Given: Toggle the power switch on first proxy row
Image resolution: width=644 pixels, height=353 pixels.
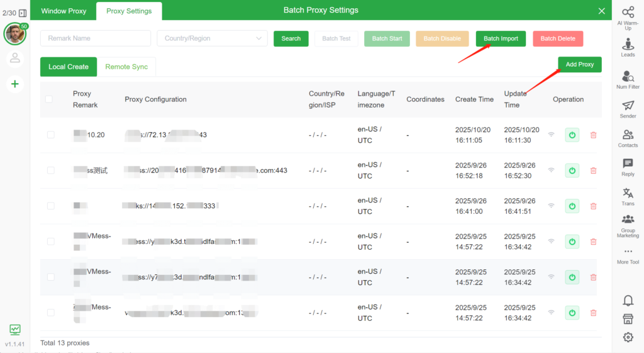Looking at the screenshot, I should click(x=572, y=135).
